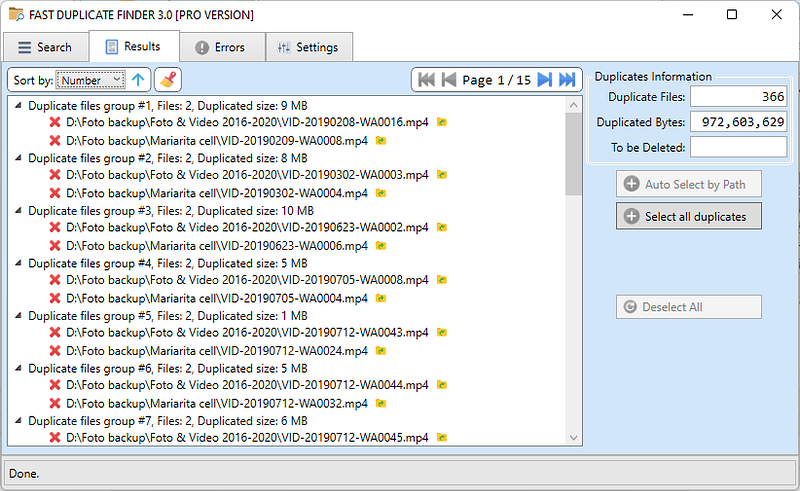Select file path VID-20190705-WA0004.mp4
This screenshot has height=491, width=800.
[217, 298]
